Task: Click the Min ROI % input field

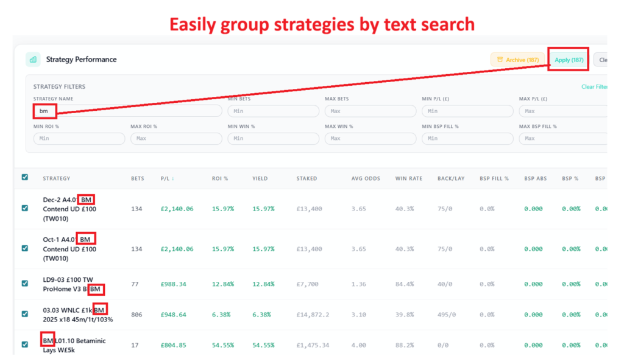Action: point(79,139)
